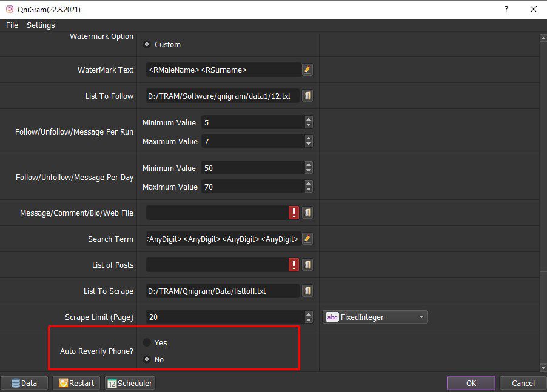The height and width of the screenshot is (392, 547).
Task: Click browse icon next to List To Scrape
Action: 307,291
